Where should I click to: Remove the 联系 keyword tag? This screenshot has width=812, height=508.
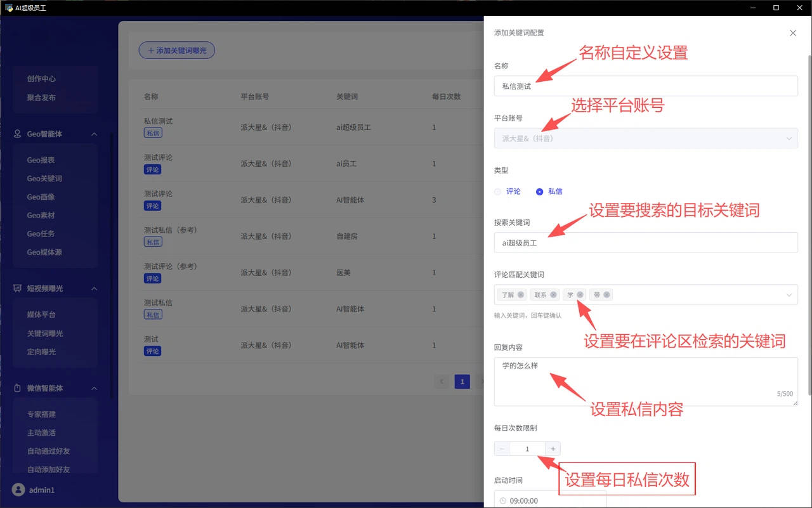[553, 295]
